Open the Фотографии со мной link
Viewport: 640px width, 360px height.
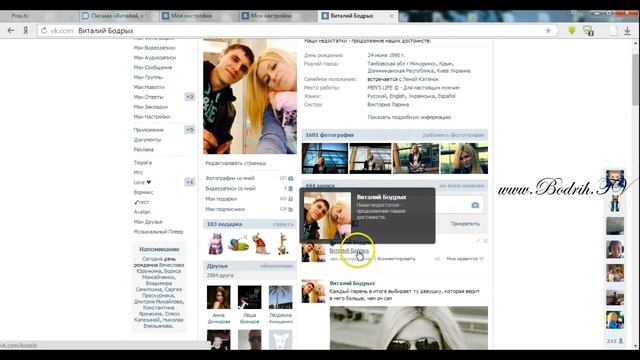[230, 178]
